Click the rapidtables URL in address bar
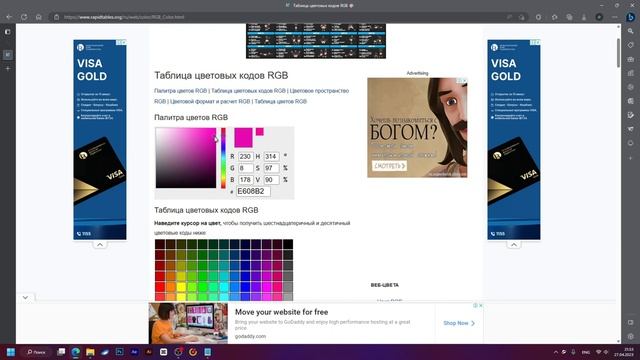Viewport: 640px width, 360px height. click(x=124, y=17)
